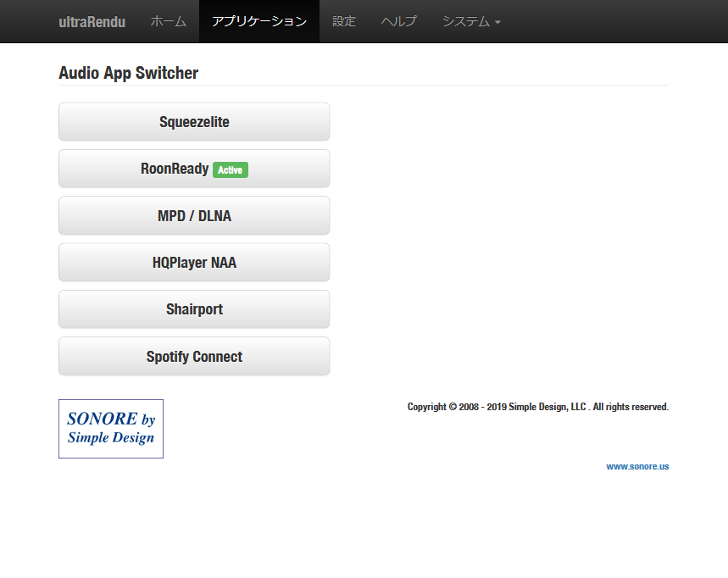This screenshot has width=728, height=578.
Task: Switch to the Shairport app
Action: 194,309
